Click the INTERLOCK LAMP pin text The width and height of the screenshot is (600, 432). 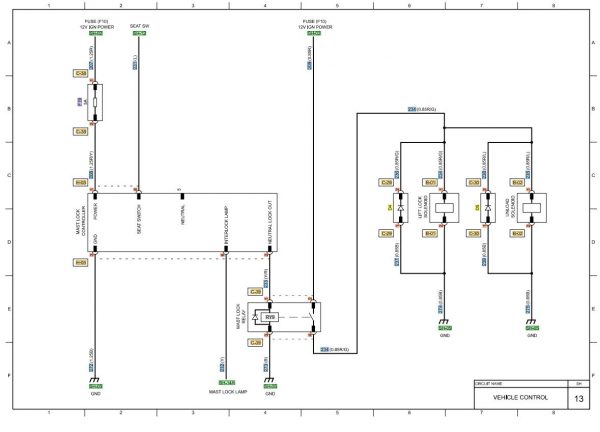227,225
